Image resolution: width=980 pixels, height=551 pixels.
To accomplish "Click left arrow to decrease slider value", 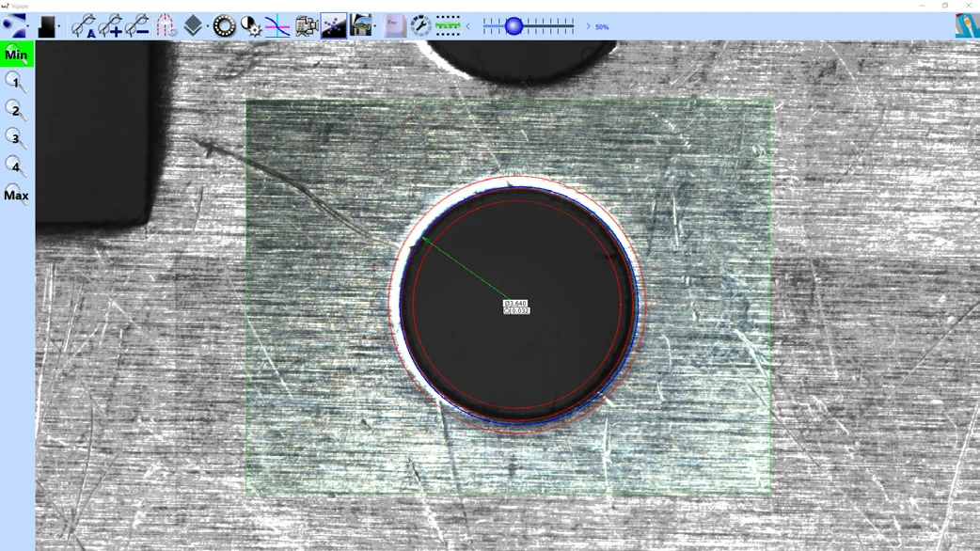I will (x=468, y=26).
